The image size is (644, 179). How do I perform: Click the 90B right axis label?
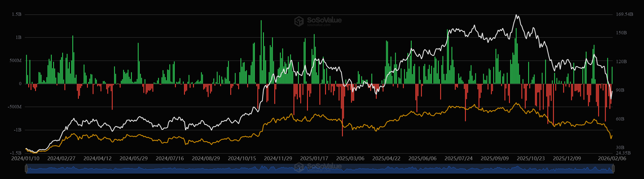click(621, 90)
